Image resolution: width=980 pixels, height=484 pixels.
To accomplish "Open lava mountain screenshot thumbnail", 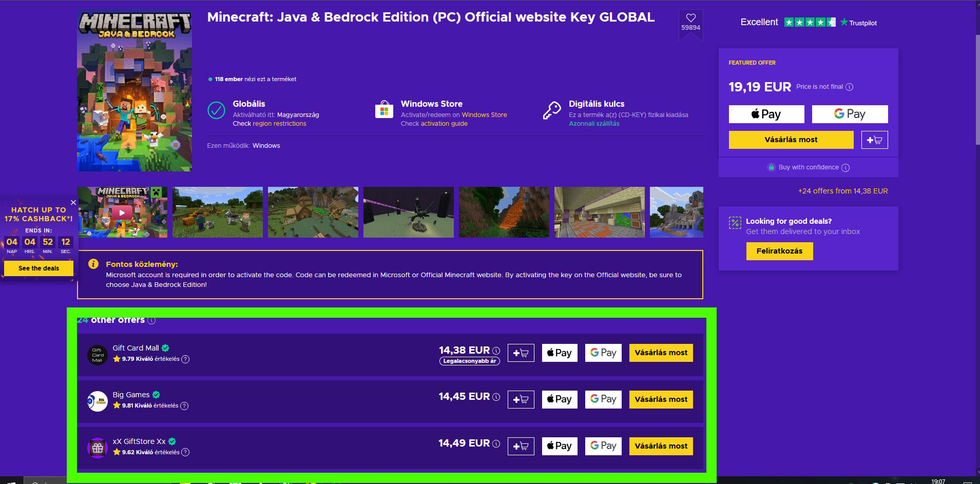I will [504, 212].
